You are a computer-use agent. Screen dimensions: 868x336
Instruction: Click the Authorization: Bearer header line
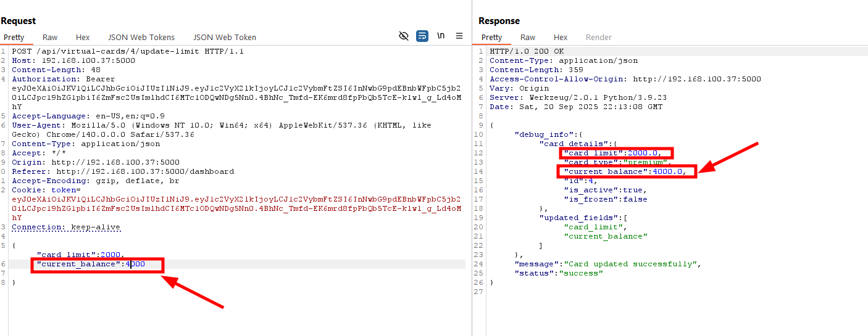[x=54, y=79]
